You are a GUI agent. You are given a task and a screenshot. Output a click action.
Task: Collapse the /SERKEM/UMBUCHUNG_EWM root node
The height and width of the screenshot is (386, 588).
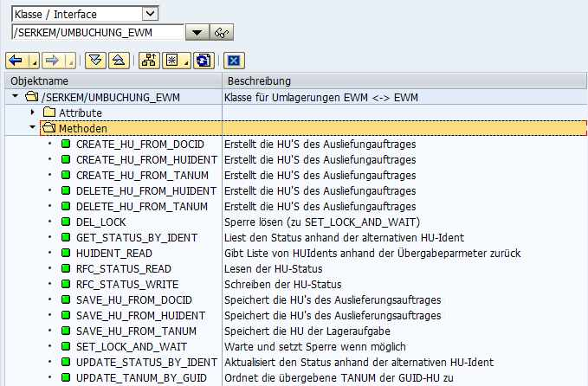tap(17, 97)
